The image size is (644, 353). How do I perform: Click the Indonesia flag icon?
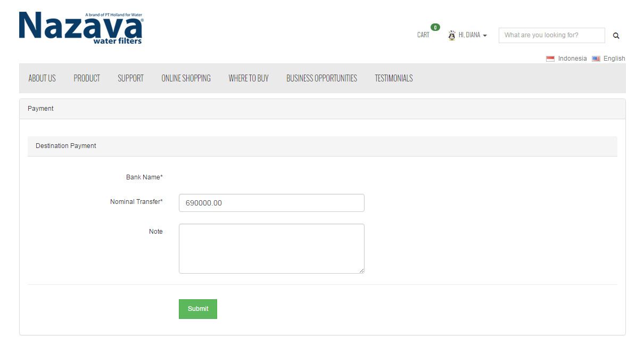pyautogui.click(x=550, y=59)
